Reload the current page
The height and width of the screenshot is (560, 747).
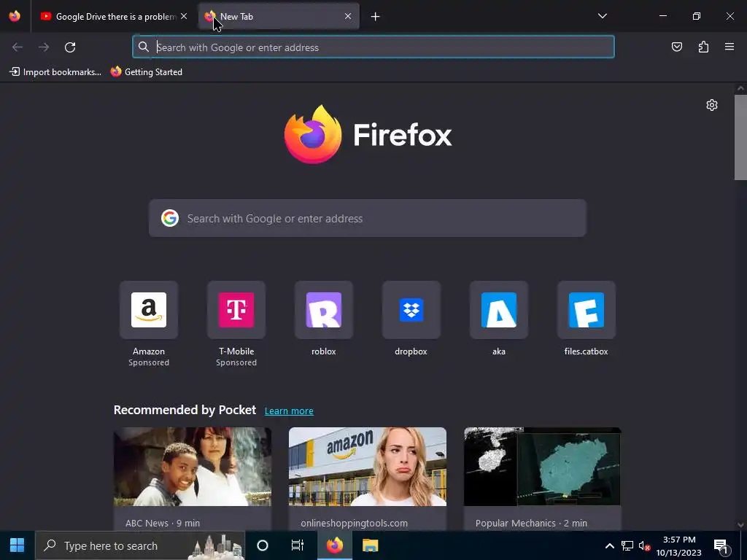point(70,47)
